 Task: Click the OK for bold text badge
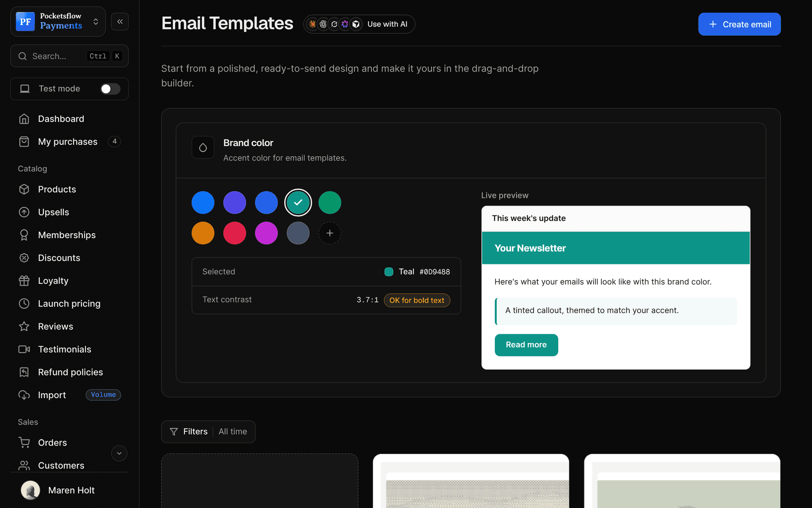click(417, 300)
